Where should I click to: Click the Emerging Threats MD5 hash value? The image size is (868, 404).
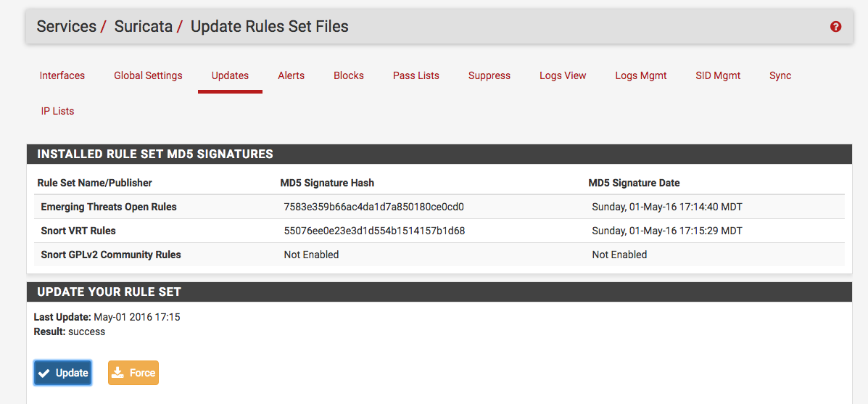point(373,207)
